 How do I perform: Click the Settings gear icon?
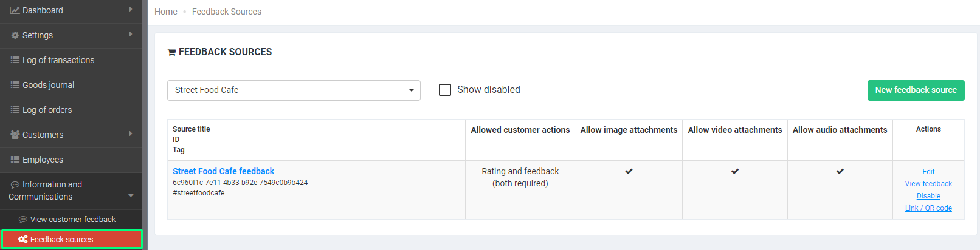coord(15,35)
